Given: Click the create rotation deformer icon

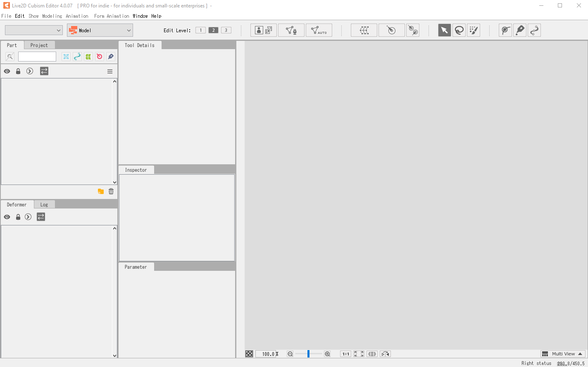Looking at the screenshot, I should [x=391, y=30].
